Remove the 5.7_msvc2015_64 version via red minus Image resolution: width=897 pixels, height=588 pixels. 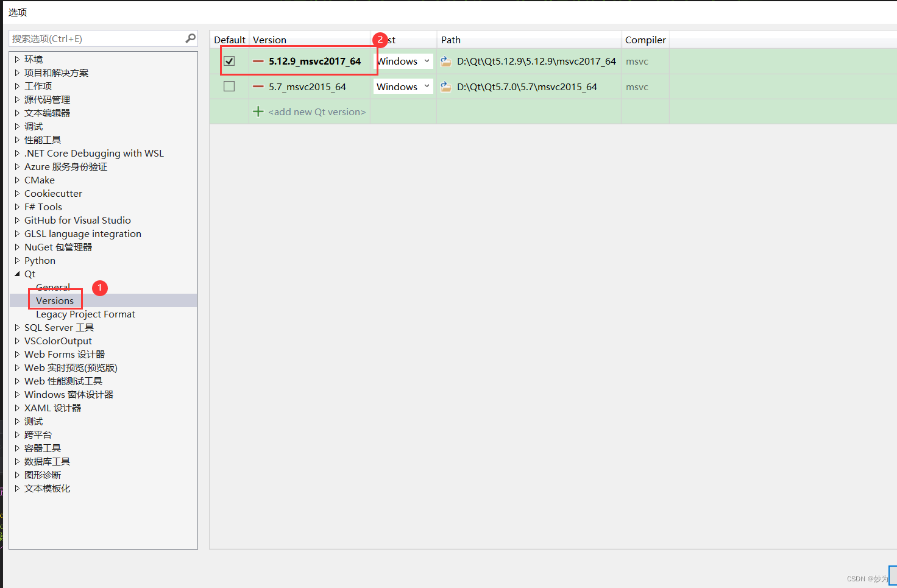tap(258, 87)
